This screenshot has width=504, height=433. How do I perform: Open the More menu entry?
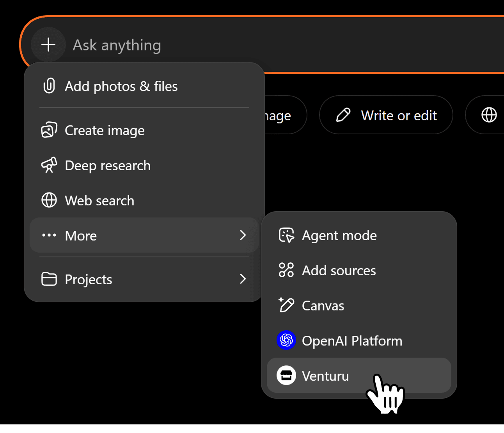coord(144,235)
